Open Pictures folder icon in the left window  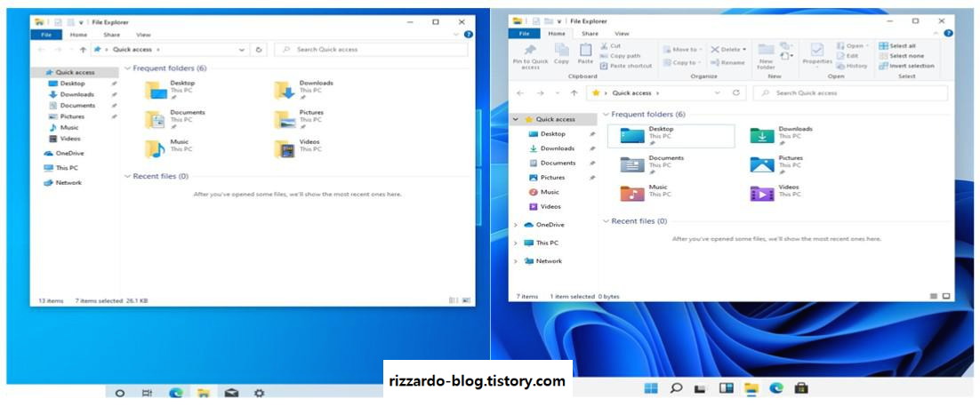285,119
